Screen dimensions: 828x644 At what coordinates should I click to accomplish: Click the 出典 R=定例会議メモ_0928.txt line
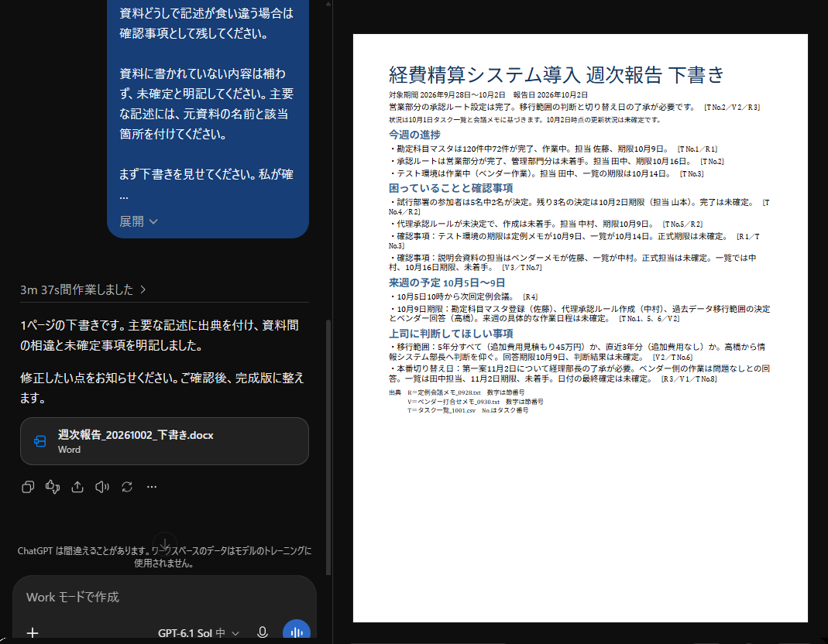tap(457, 392)
